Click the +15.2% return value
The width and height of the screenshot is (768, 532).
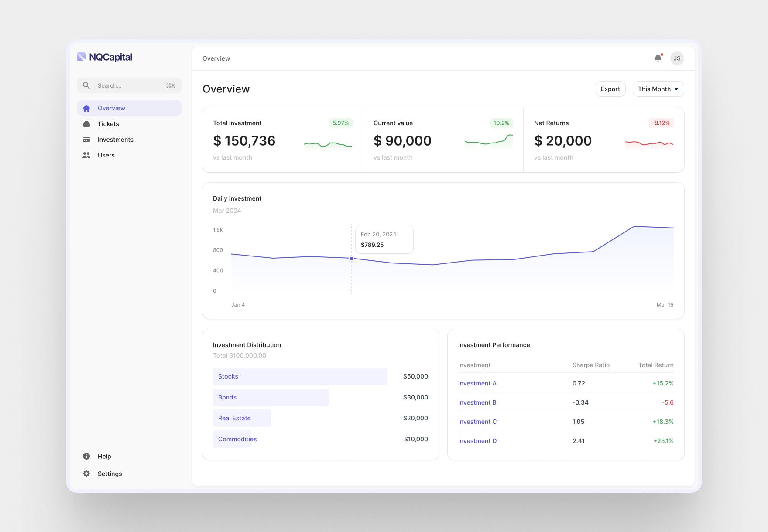(x=663, y=383)
